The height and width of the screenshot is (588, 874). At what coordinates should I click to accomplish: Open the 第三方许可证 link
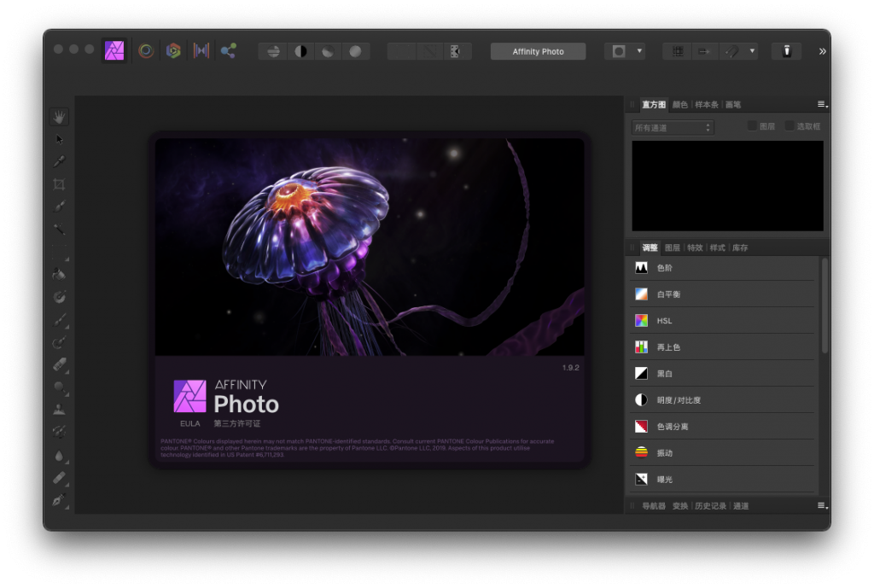[237, 423]
